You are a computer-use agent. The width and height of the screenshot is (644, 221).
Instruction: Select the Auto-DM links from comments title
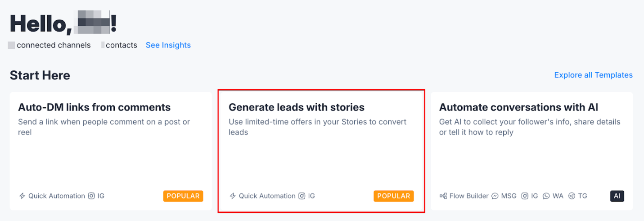[94, 107]
